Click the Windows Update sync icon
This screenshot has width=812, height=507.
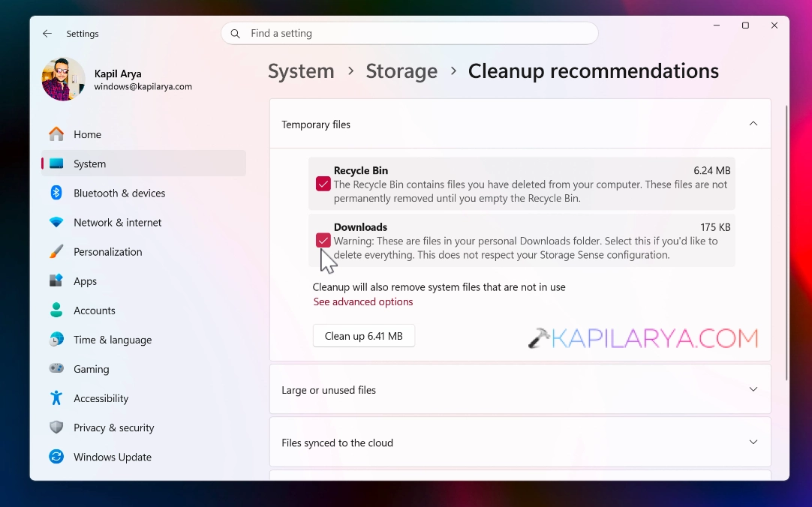pos(56,457)
